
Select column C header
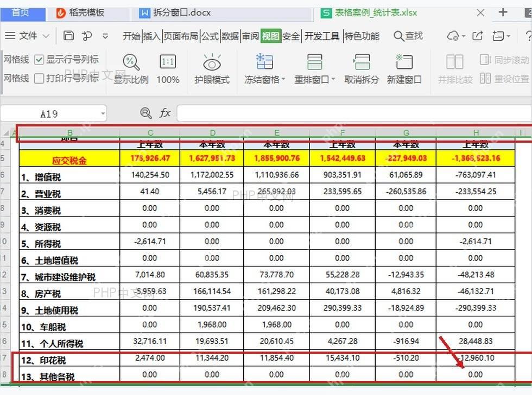[x=150, y=132]
